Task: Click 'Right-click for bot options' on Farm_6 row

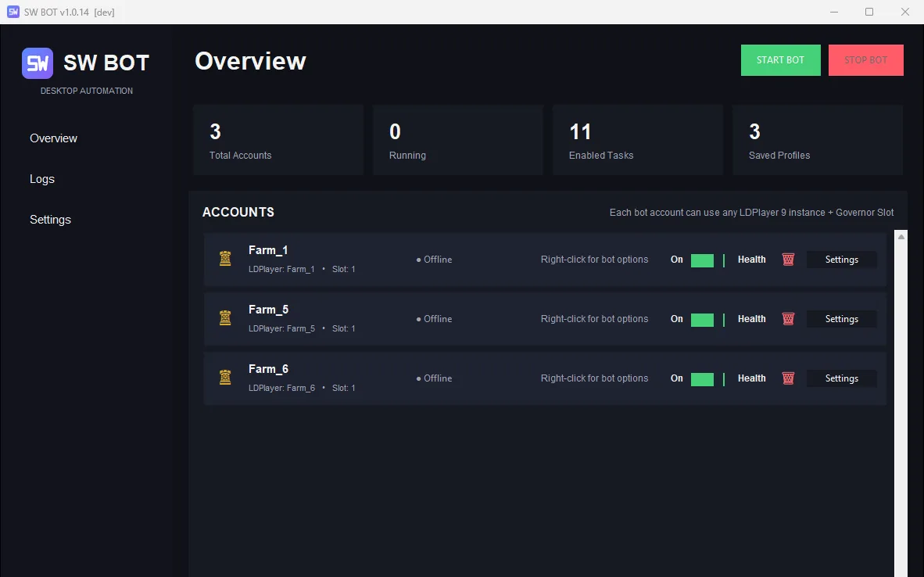Action: (x=595, y=378)
